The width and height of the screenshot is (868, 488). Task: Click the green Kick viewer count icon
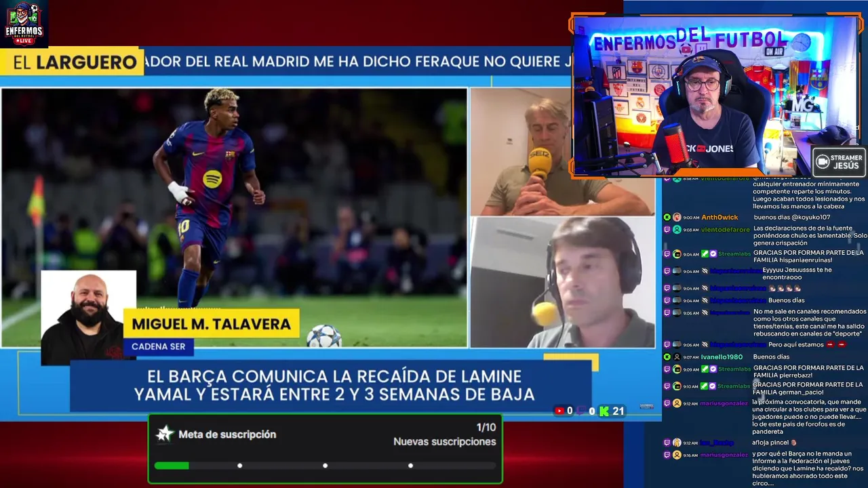click(604, 411)
